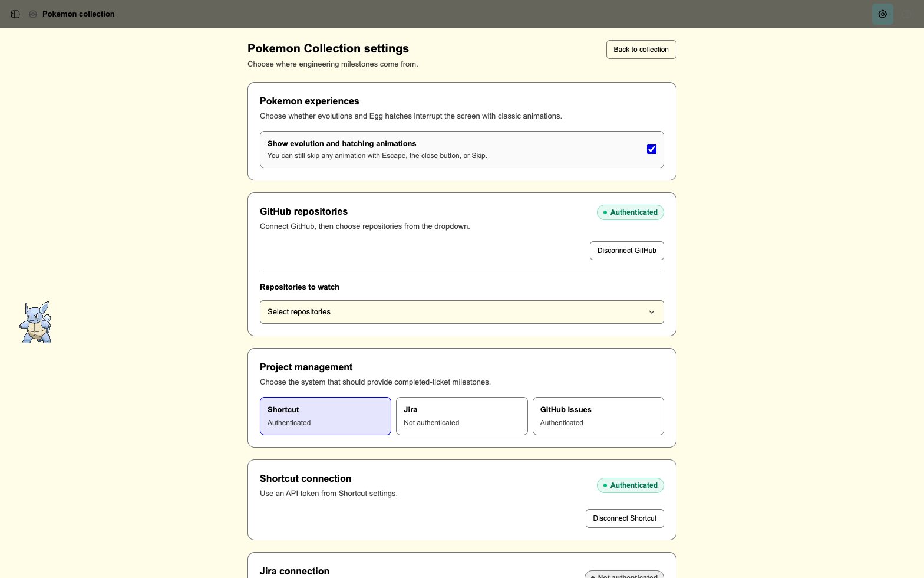The width and height of the screenshot is (924, 578).
Task: Toggle the sidebar panel icon
Action: (16, 14)
